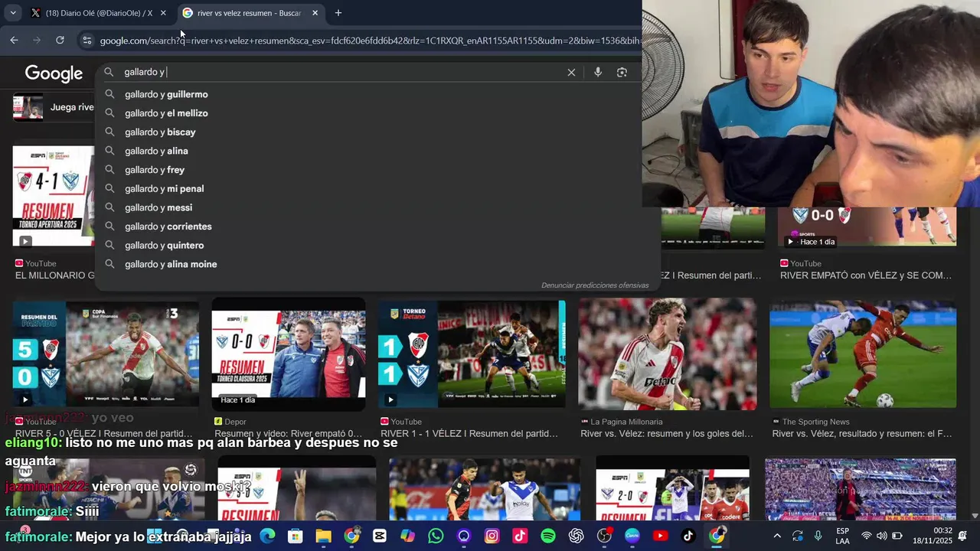Click the Google logo
Viewport: 980px width, 551px height.
point(54,73)
